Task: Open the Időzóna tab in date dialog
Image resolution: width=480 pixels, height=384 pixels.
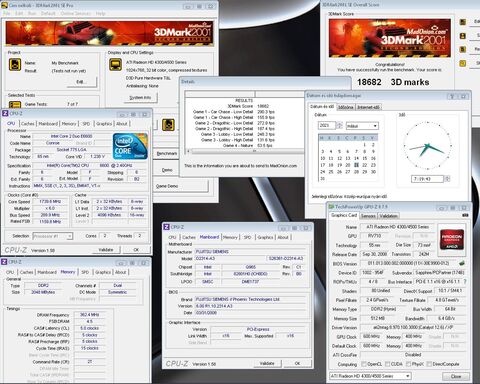Action: [x=345, y=107]
